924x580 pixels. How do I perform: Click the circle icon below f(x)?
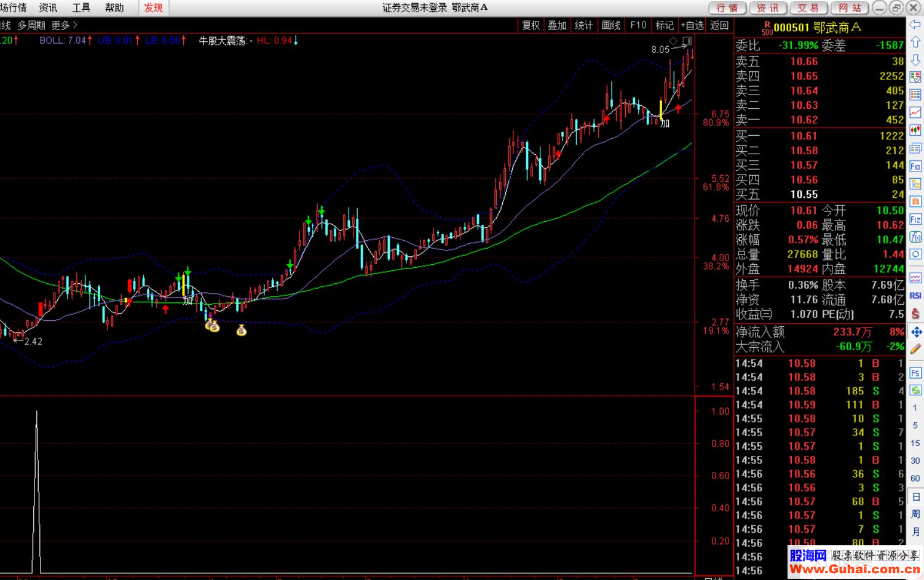click(915, 254)
